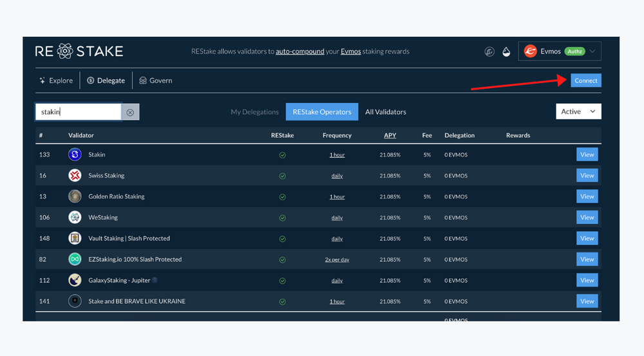Click the validator search input field
The image size is (644, 356).
pyautogui.click(x=78, y=112)
